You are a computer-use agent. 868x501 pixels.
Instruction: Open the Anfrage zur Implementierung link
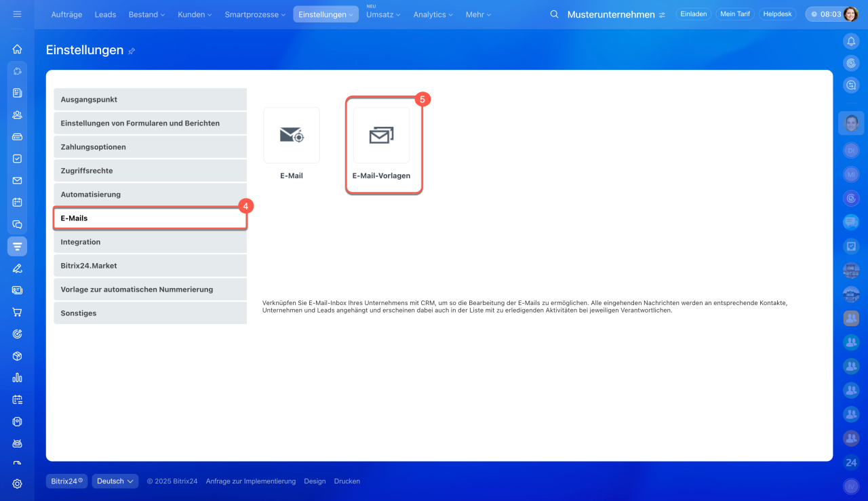coord(251,481)
